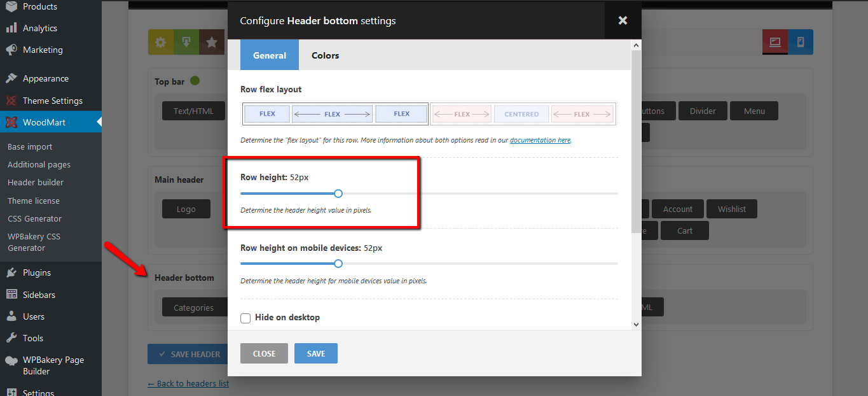
Task: Select the three-column FLEX layout option
Action: (335, 114)
